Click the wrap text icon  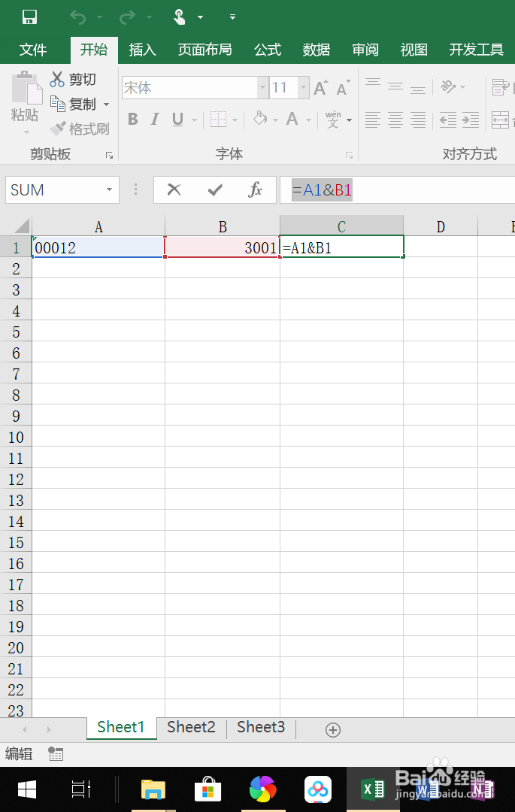501,87
